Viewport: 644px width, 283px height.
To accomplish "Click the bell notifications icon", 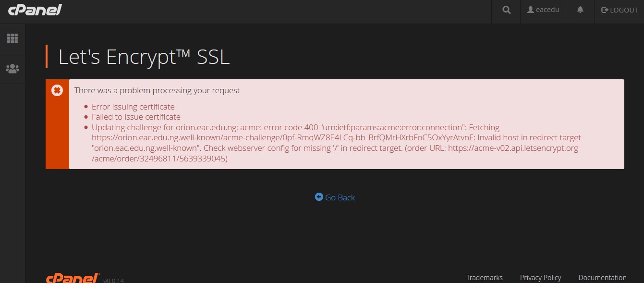I will (x=580, y=10).
